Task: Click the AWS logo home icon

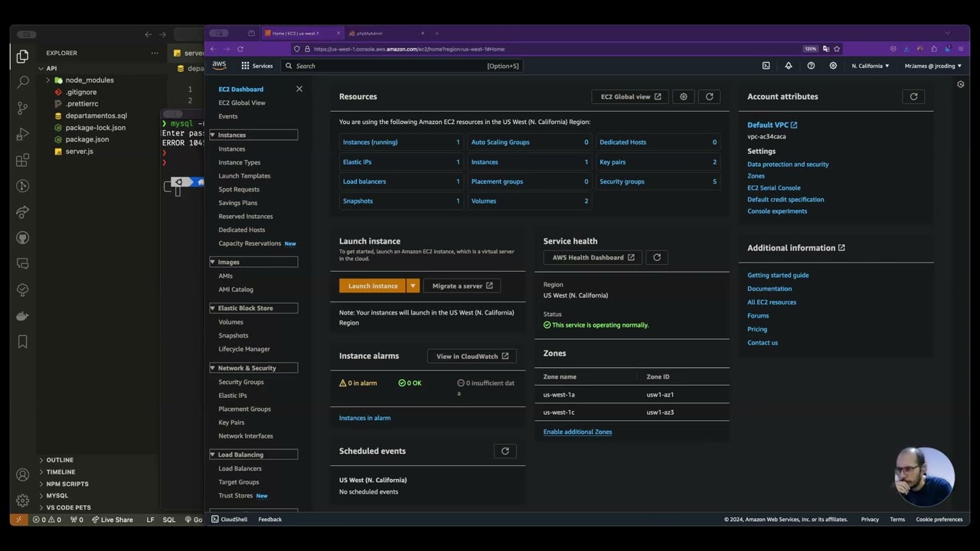Action: click(220, 66)
